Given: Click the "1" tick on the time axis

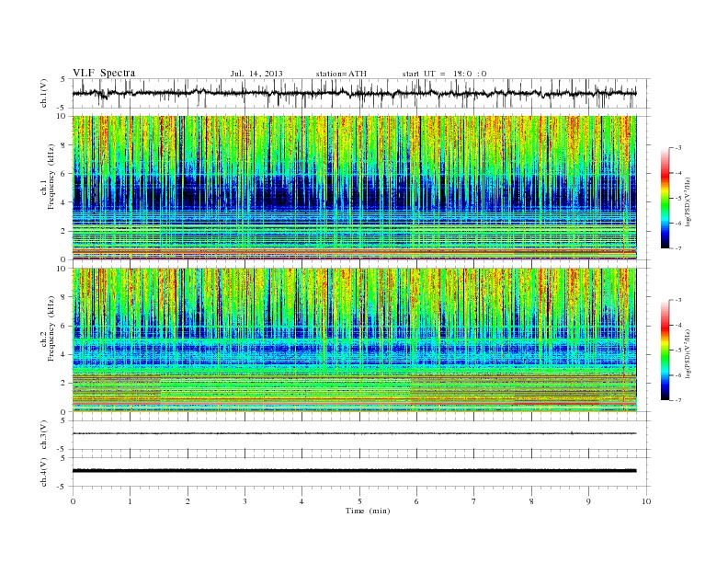Looking at the screenshot, I should [130, 501].
